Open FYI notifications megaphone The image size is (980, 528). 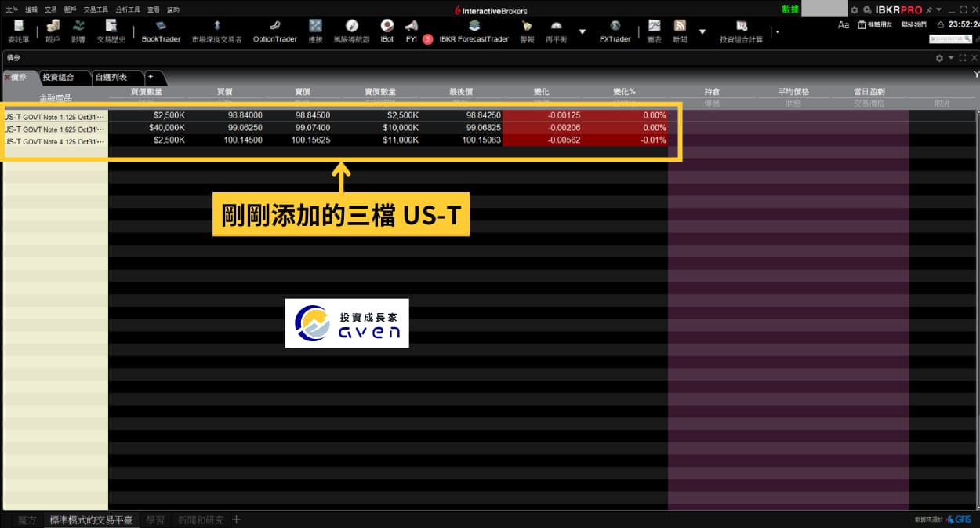pos(412,31)
